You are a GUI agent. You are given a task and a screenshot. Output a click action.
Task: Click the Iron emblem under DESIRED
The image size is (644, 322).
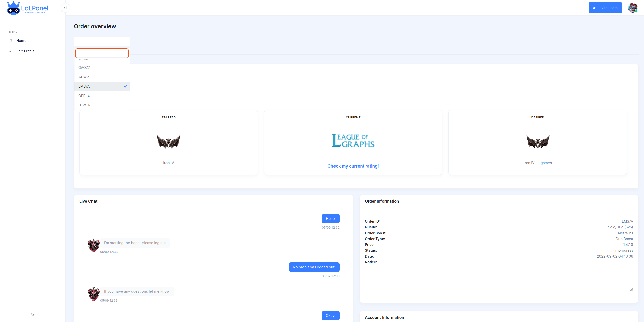pos(538,142)
